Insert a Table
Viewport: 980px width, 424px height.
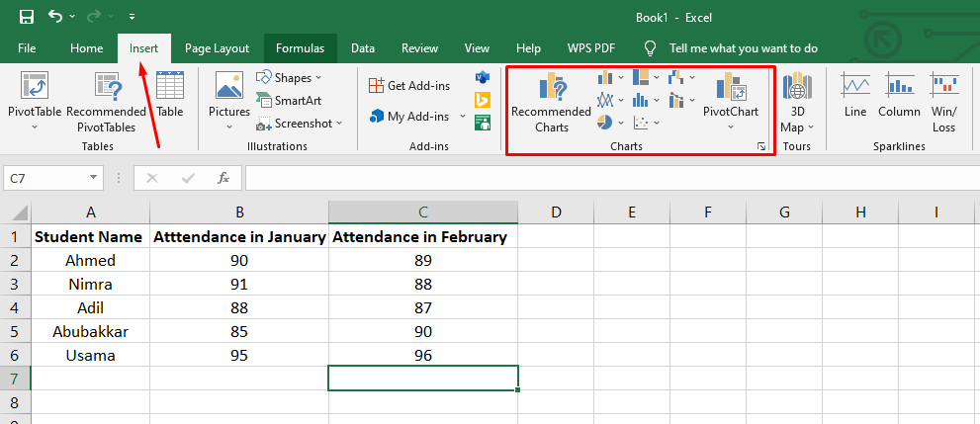click(170, 95)
